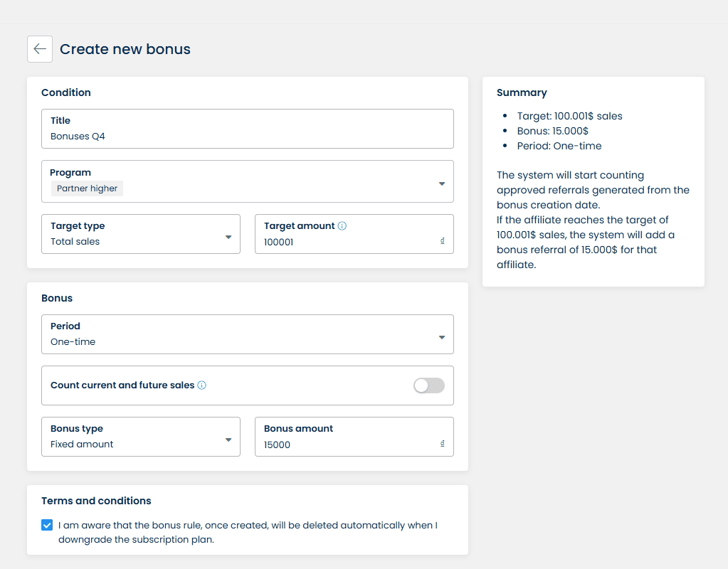Click the Period: One-time summary line
This screenshot has height=569, width=728.
[559, 146]
